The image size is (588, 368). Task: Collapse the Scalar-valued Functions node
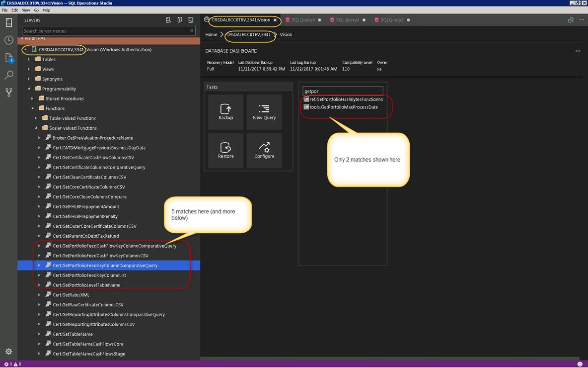coord(35,128)
